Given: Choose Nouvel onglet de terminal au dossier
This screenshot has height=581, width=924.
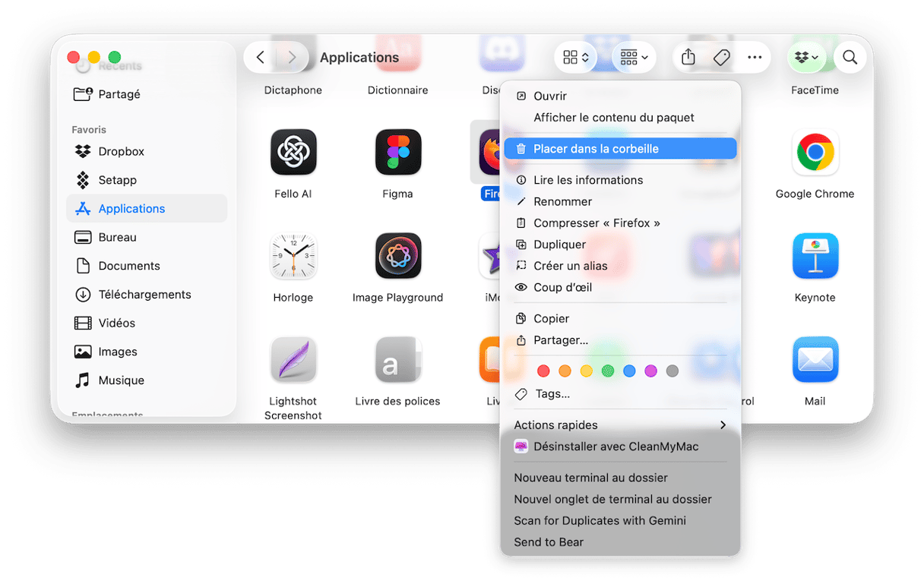Looking at the screenshot, I should tap(620, 499).
